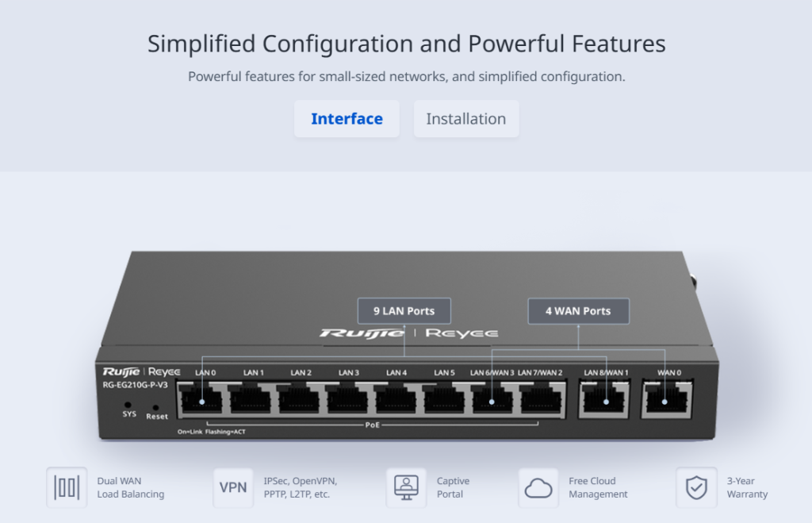
Task: Click the Reset pinhole on the device
Action: pos(156,408)
